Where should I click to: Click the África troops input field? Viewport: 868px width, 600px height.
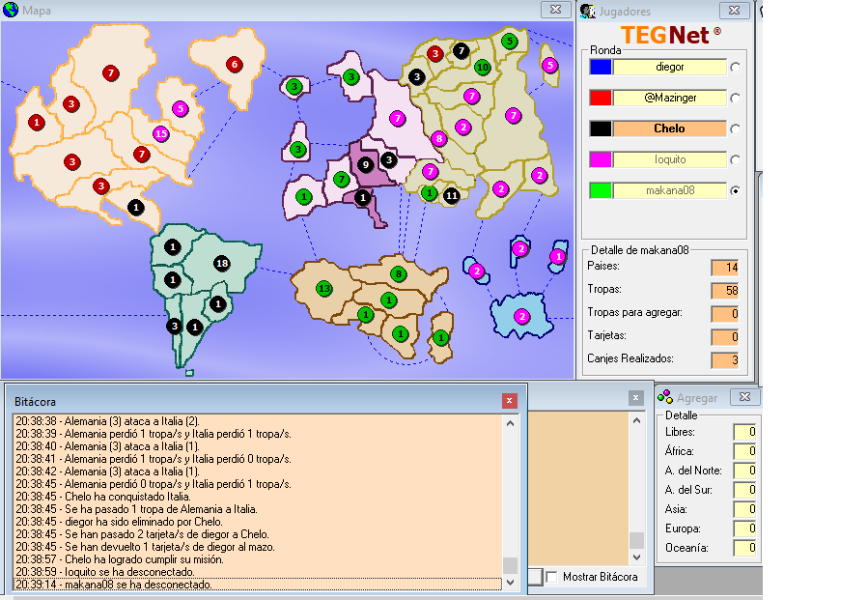point(742,451)
